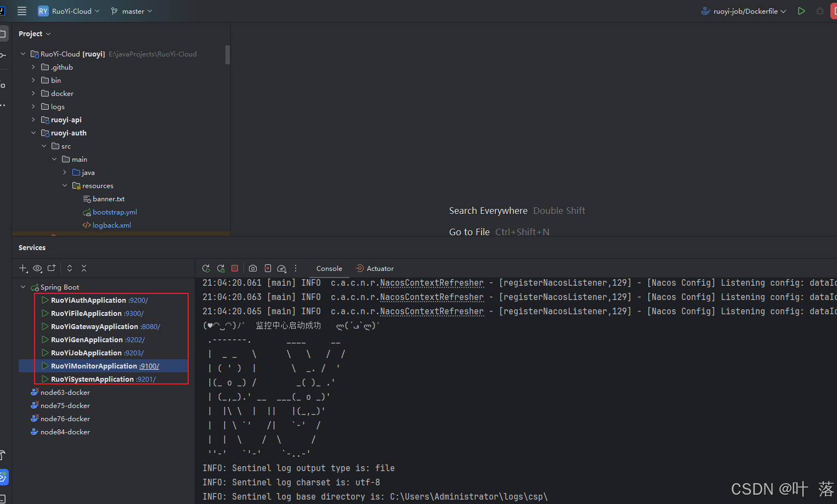
Task: Open ruoyi-job/Dockerfile run configuration dropdown
Action: [744, 11]
